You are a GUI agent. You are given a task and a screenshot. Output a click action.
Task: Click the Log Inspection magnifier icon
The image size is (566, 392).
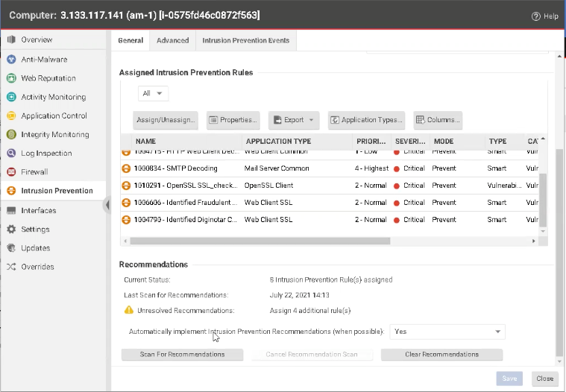(x=11, y=154)
